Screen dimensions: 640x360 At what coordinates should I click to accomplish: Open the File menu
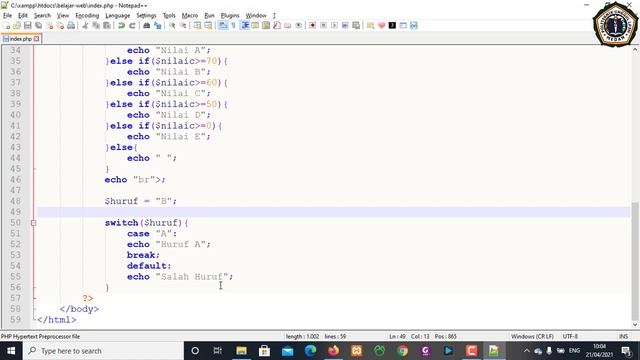pyautogui.click(x=7, y=16)
